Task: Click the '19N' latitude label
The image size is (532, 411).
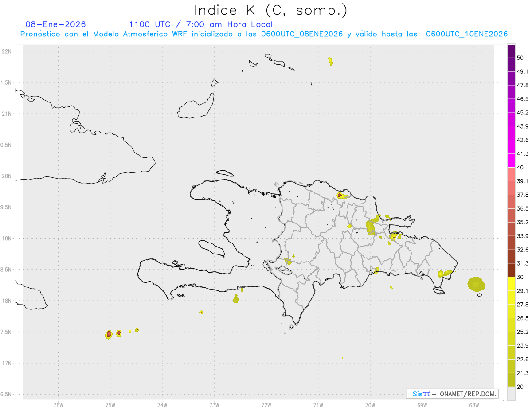Action: (8, 238)
